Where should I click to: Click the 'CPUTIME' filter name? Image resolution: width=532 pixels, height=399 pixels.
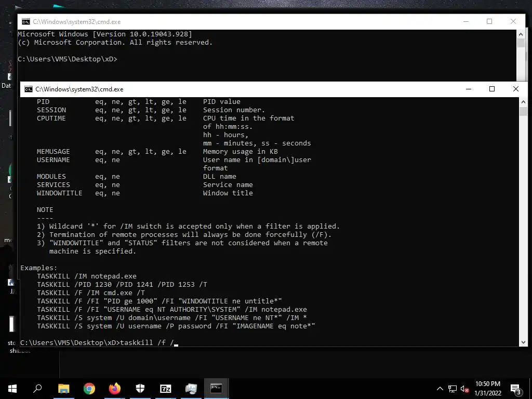[51, 118]
